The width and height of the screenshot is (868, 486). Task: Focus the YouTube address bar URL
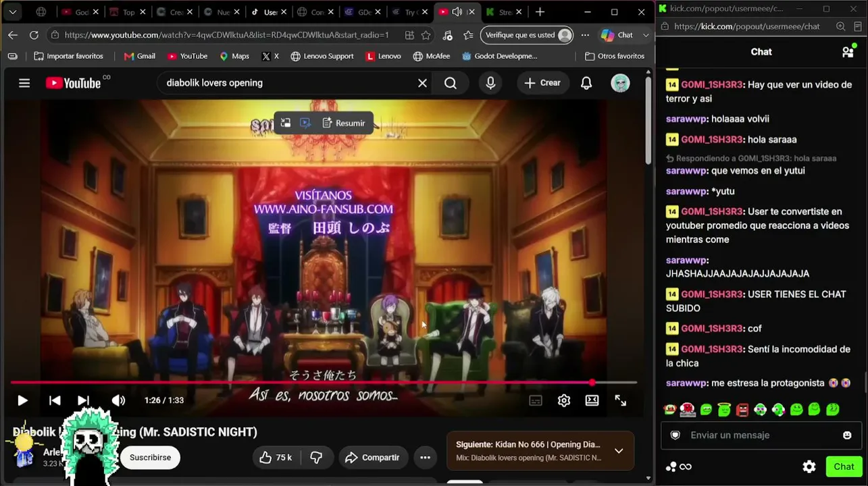point(226,35)
